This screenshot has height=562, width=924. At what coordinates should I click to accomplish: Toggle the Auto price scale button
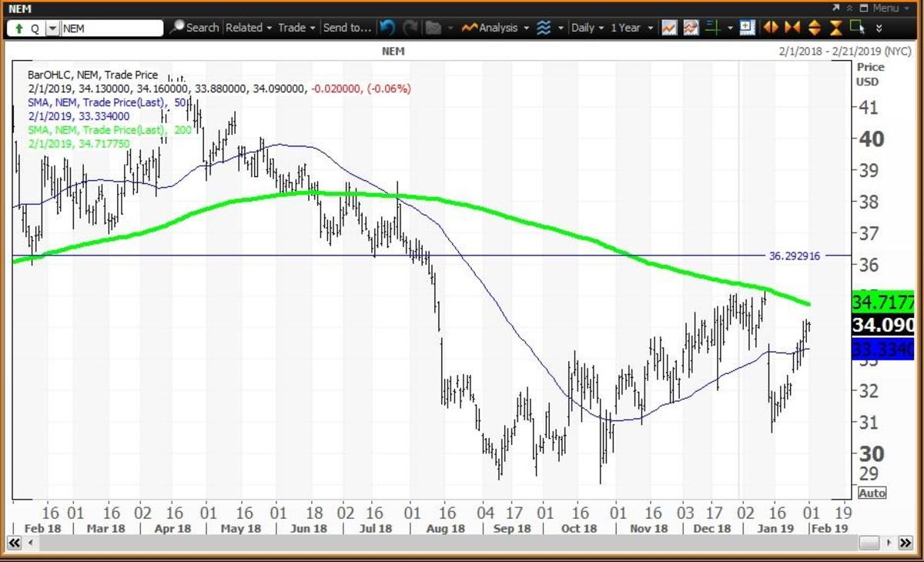(x=872, y=493)
